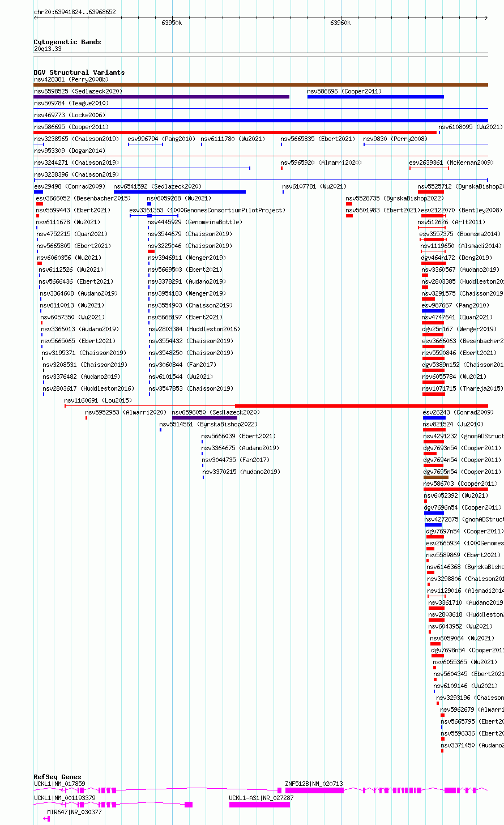504x825 pixels.
Task: Select nsv512626 (Arlt2011) label
Action: [451, 222]
